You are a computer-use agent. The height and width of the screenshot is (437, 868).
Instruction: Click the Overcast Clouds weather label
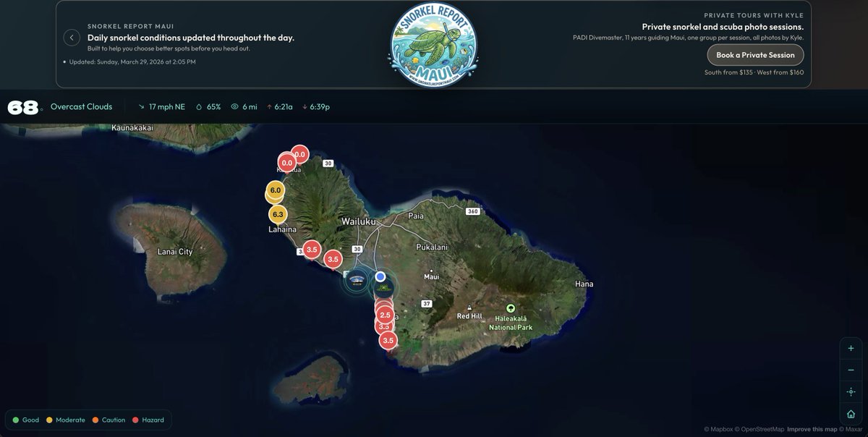tap(81, 106)
